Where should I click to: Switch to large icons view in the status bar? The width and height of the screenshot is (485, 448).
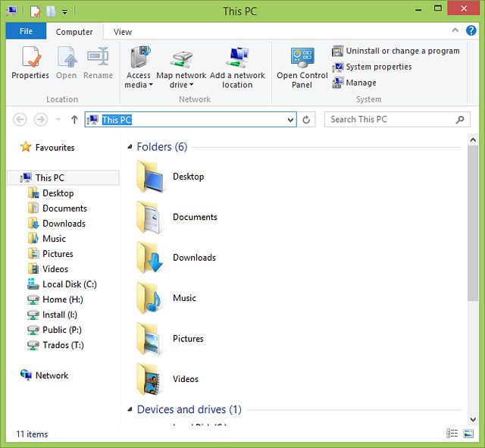[x=468, y=434]
